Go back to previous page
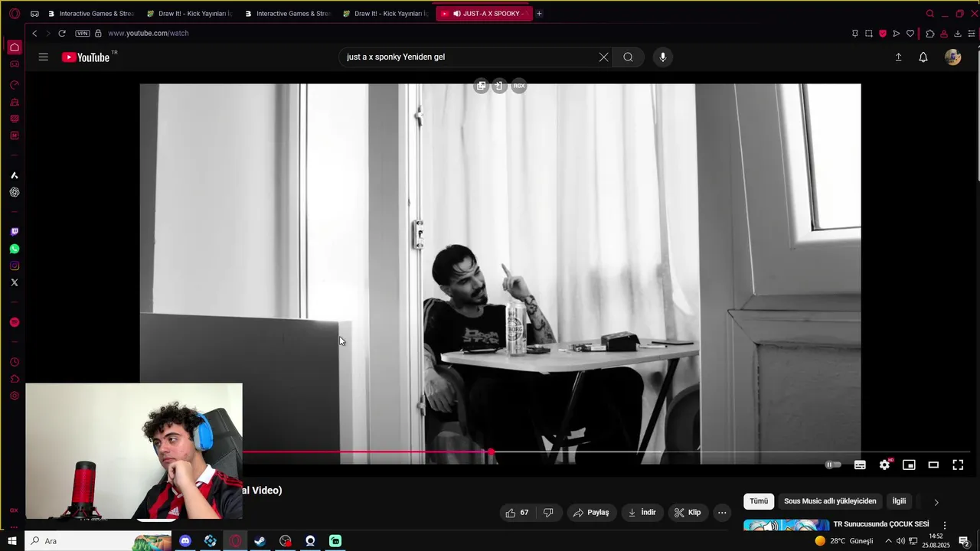The height and width of the screenshot is (551, 980). pos(34,33)
